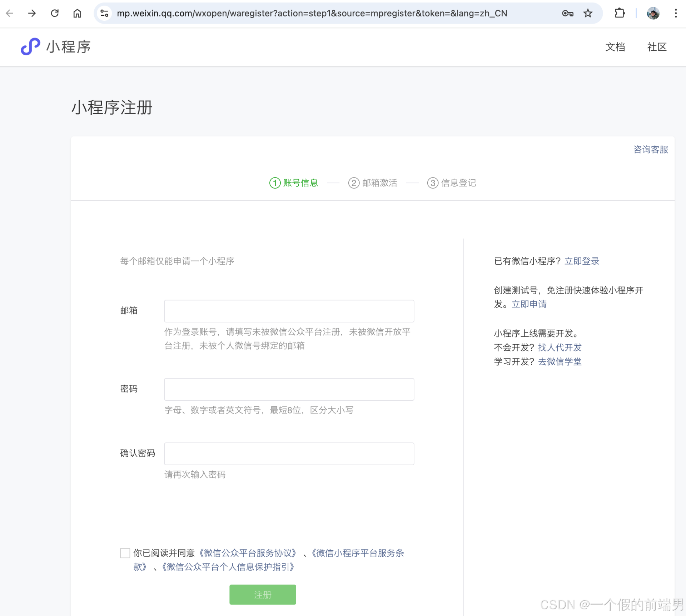The height and width of the screenshot is (616, 686).
Task: Open site information icon in address bar
Action: tap(104, 13)
